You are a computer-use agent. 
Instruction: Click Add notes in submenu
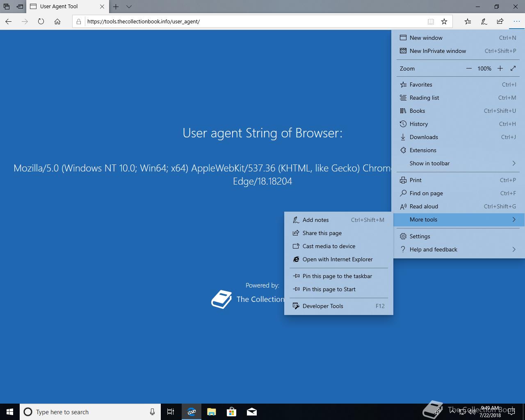[x=339, y=220]
